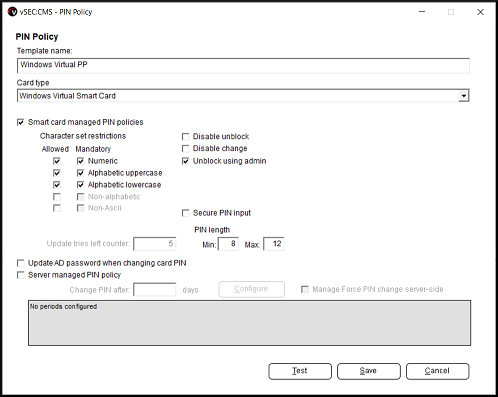Viewport: 498px width, 397px height.
Task: Click the Non-Ascii Mandatory checkbox
Action: pyautogui.click(x=80, y=208)
